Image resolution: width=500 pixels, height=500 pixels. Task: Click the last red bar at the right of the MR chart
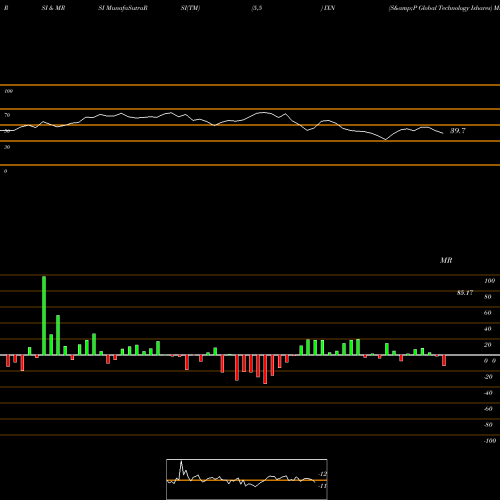pos(444,360)
